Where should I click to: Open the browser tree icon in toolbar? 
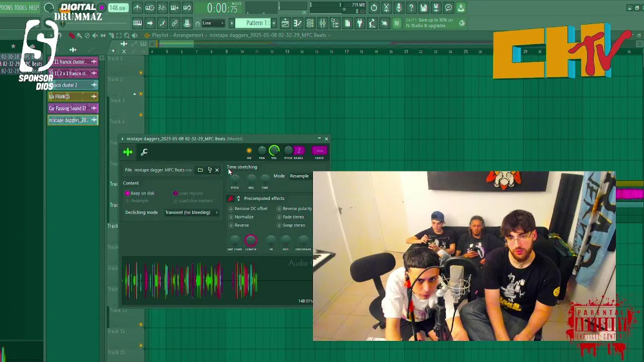click(x=335, y=23)
